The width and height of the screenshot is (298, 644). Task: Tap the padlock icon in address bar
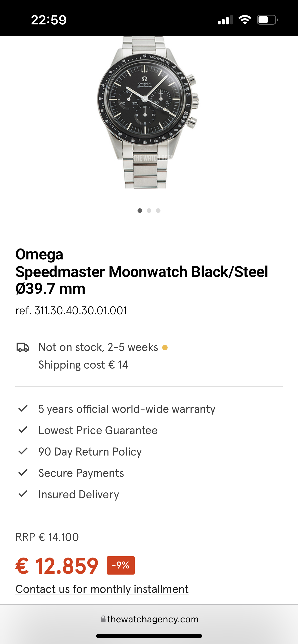click(x=103, y=619)
